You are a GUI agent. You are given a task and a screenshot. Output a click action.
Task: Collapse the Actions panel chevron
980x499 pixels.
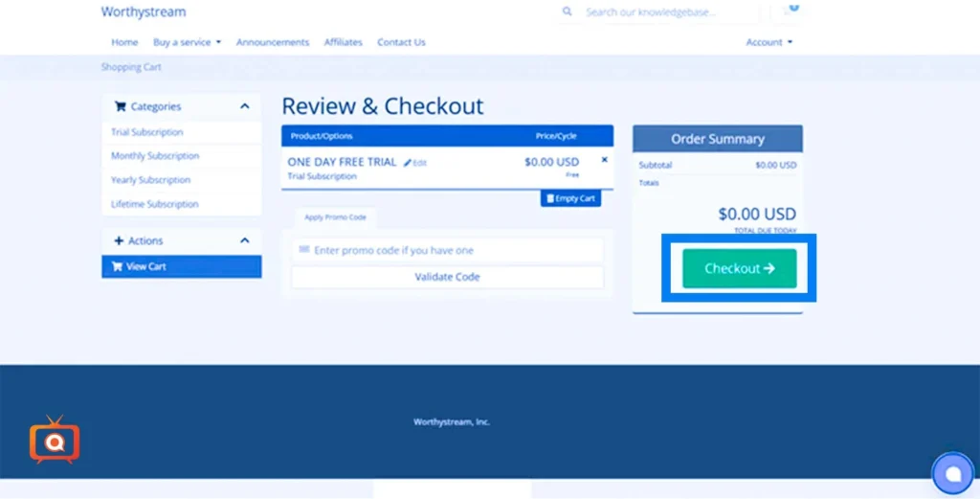(x=244, y=240)
